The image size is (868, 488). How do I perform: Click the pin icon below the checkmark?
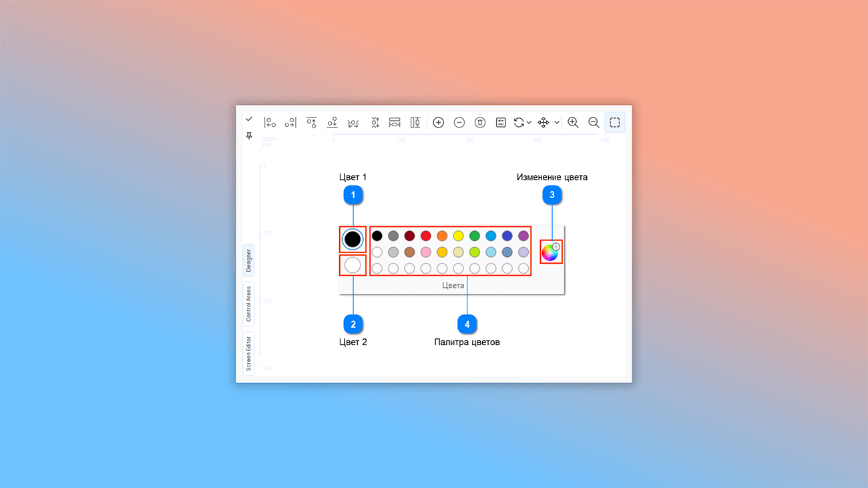pyautogui.click(x=249, y=136)
